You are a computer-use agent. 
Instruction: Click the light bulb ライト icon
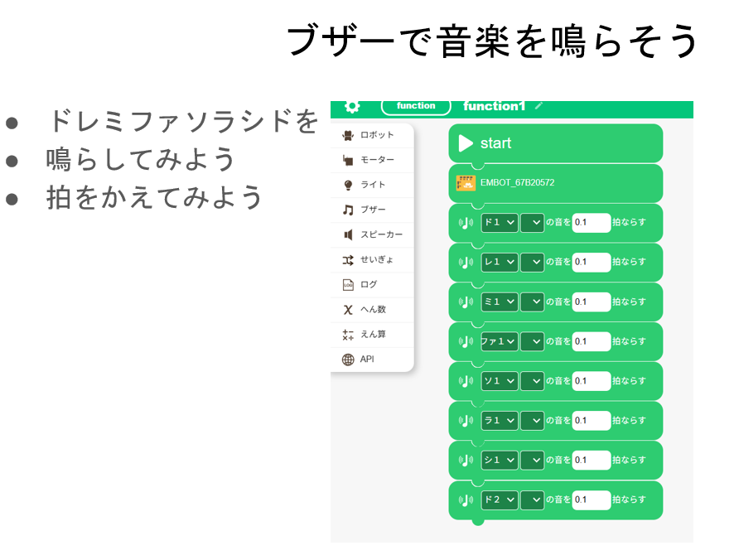click(348, 185)
